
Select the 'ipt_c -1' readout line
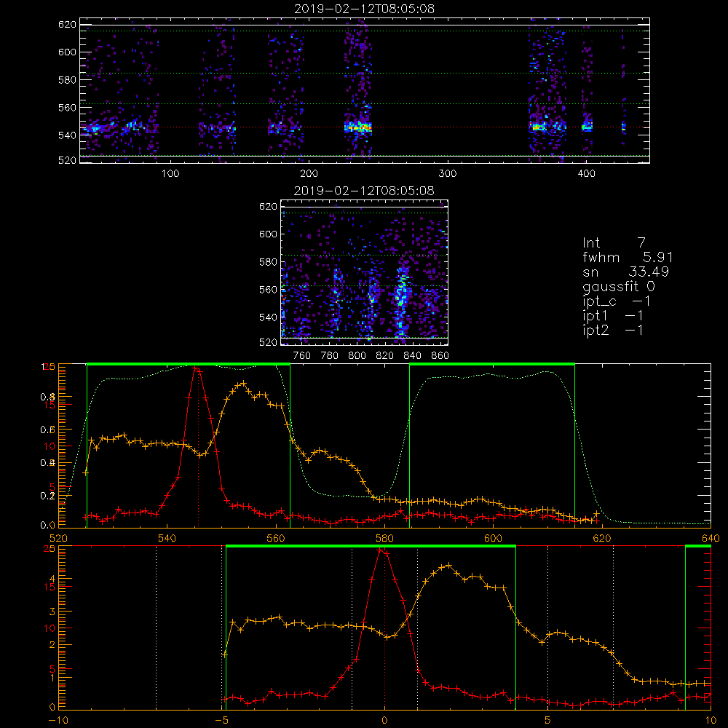[x=616, y=301]
